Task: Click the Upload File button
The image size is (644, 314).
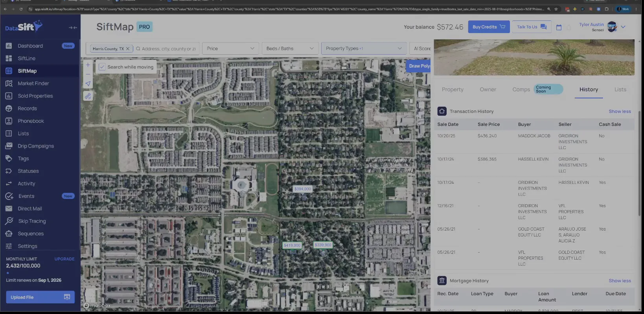Action: [40, 297]
